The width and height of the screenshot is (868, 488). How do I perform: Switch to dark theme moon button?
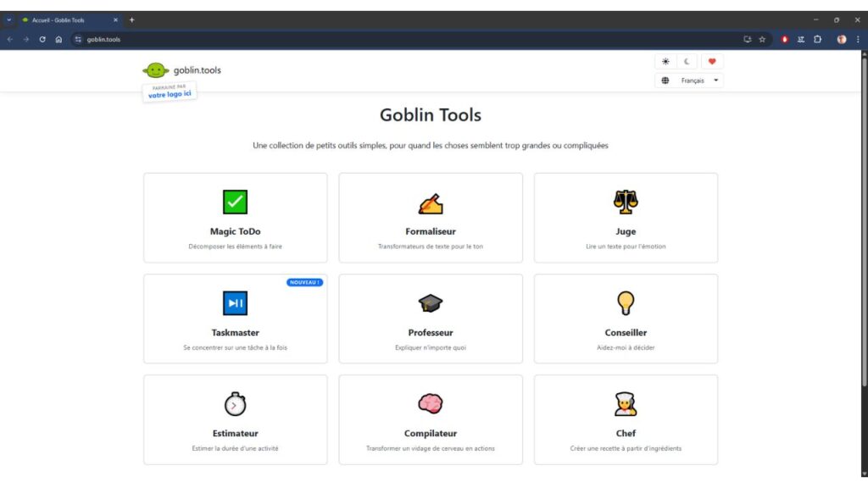coord(687,61)
